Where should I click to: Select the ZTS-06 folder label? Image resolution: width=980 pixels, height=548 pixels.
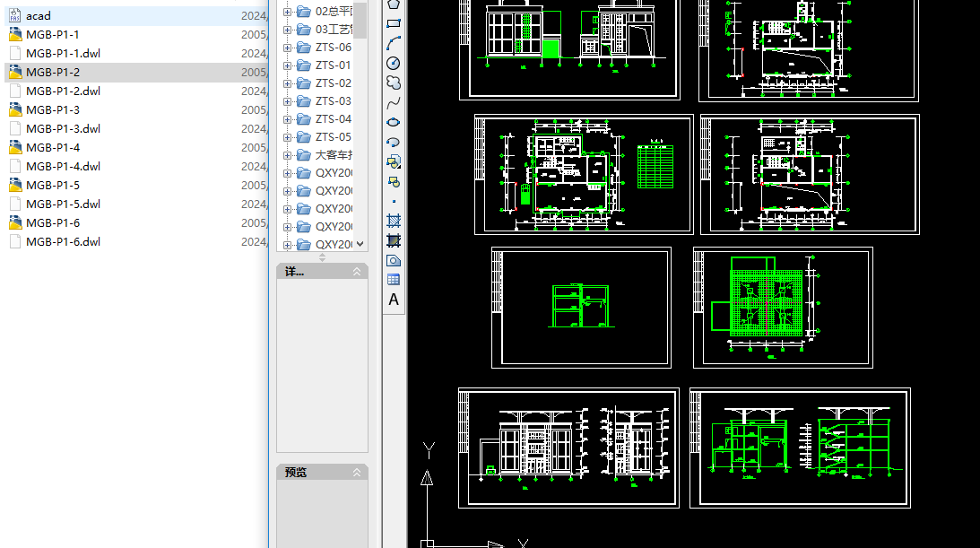point(334,48)
